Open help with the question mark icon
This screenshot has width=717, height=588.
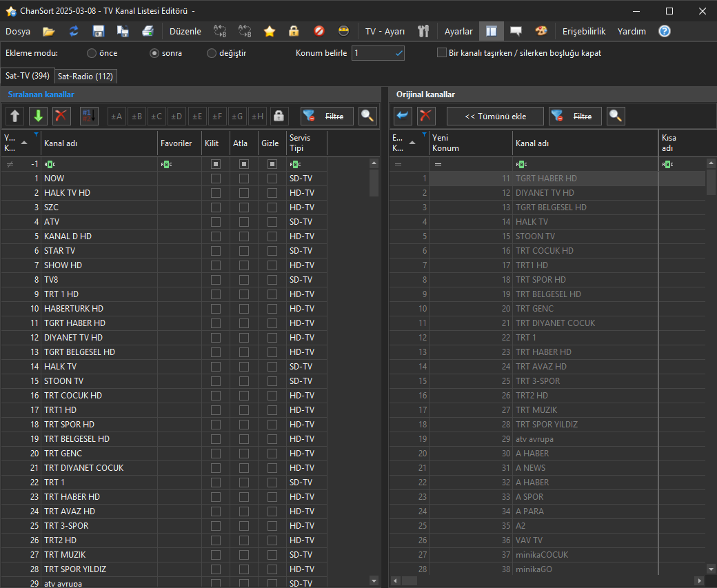point(665,31)
